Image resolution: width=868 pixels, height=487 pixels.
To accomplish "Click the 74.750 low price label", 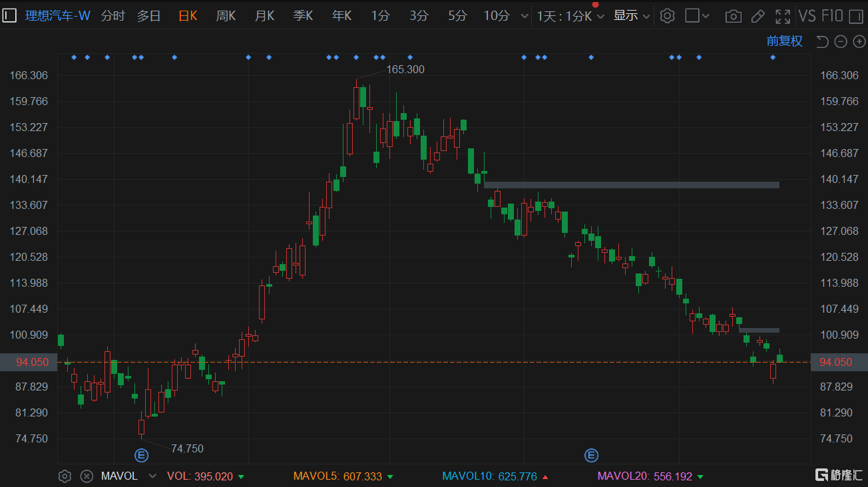I will click(x=187, y=448).
